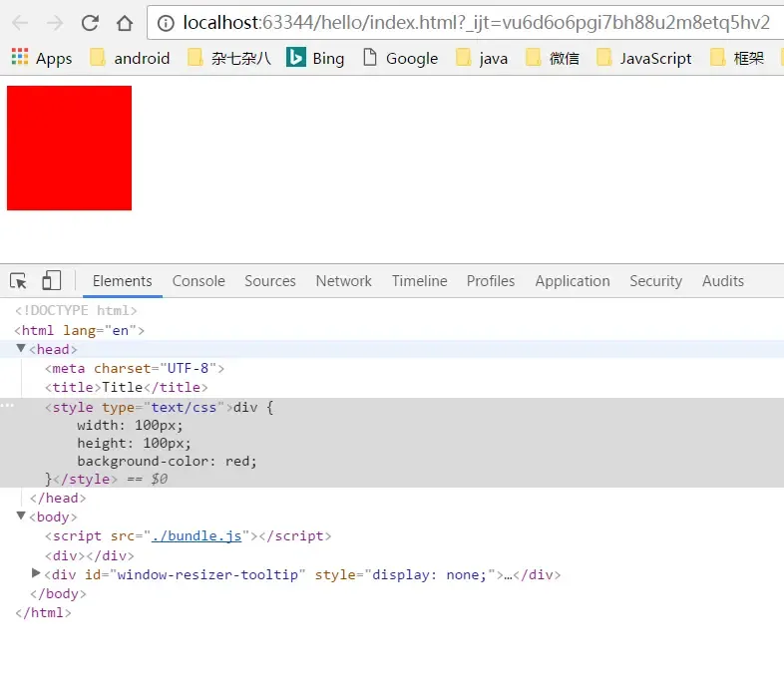Viewport: 784px width, 685px height.
Task: Open the android bookmarks folder
Action: pyautogui.click(x=130, y=58)
